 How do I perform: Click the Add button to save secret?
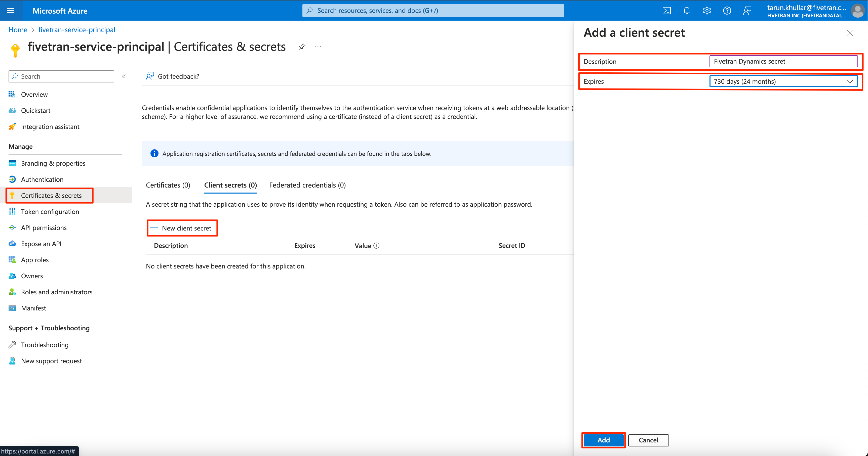coord(603,440)
